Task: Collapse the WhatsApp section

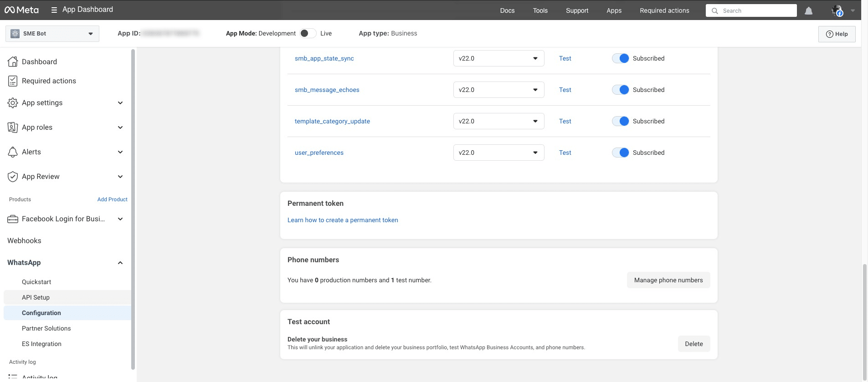Action: point(120,263)
